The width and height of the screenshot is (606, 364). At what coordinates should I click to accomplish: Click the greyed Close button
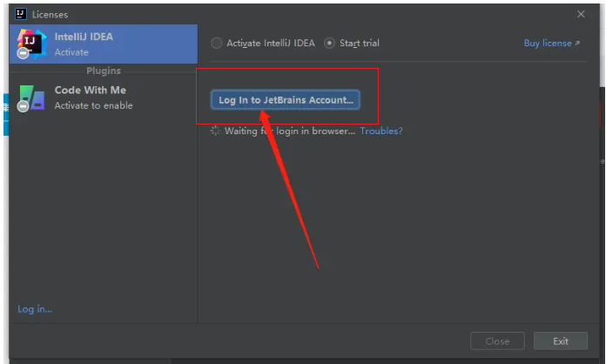click(x=497, y=341)
